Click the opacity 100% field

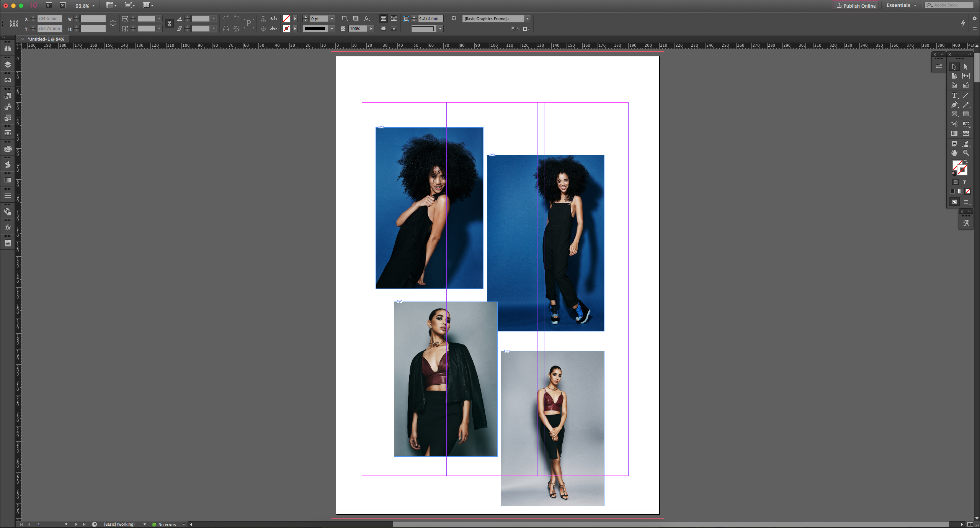coord(358,29)
